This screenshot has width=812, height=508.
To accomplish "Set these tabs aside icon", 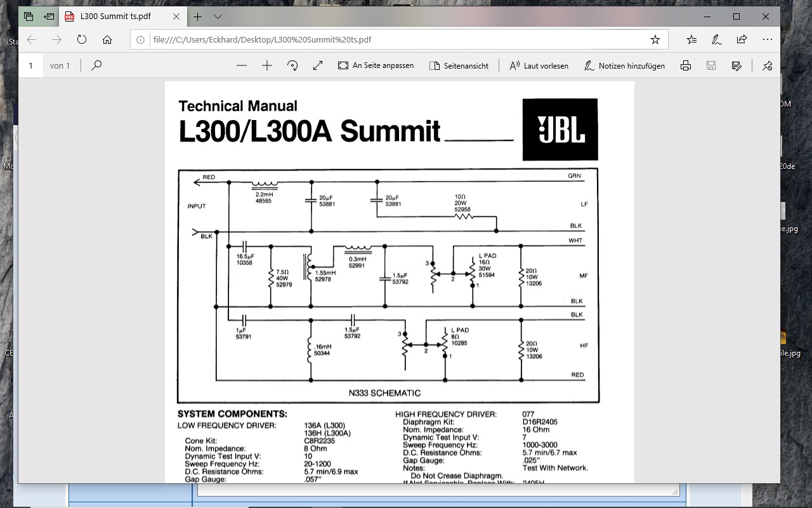I will (49, 17).
